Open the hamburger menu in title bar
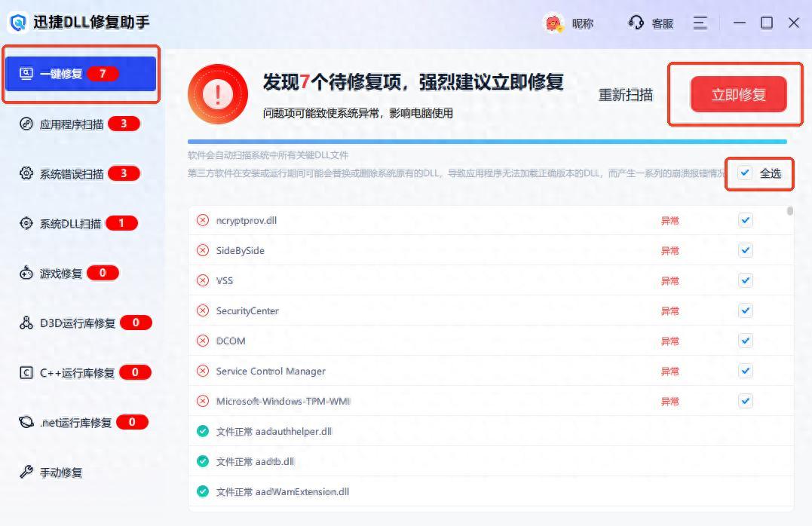The width and height of the screenshot is (812, 526). click(700, 23)
